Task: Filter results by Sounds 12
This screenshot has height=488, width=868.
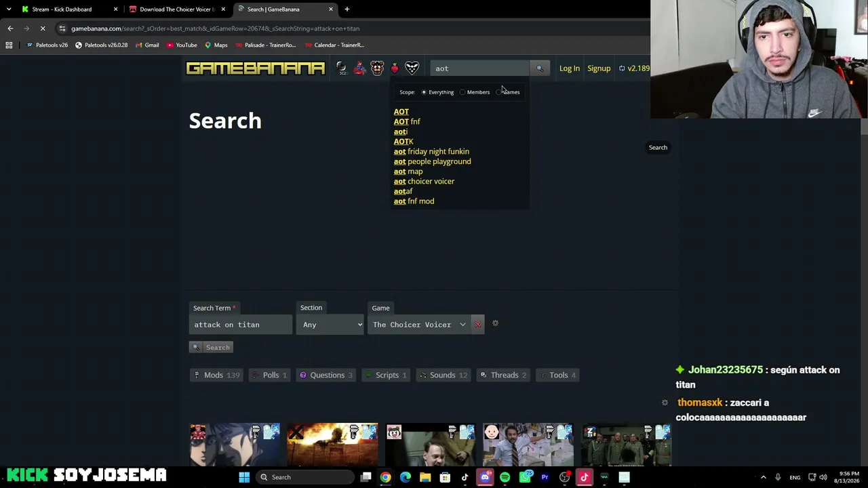Action: tap(443, 375)
